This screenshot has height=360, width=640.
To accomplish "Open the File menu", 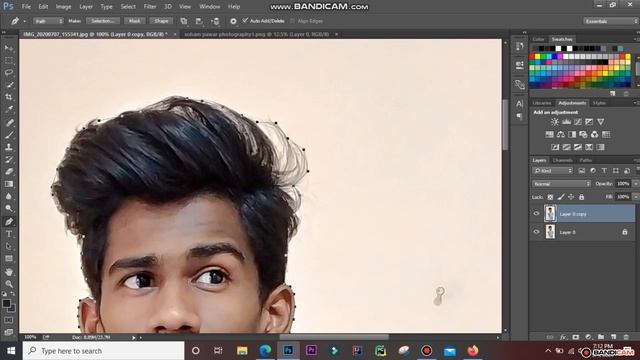I will [26, 7].
